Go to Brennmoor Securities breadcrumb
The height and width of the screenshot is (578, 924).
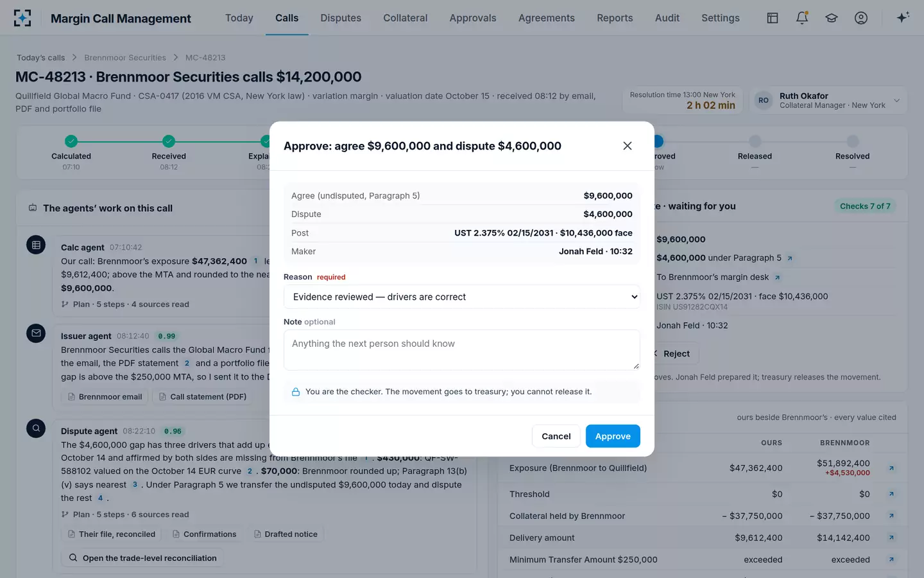tap(125, 58)
